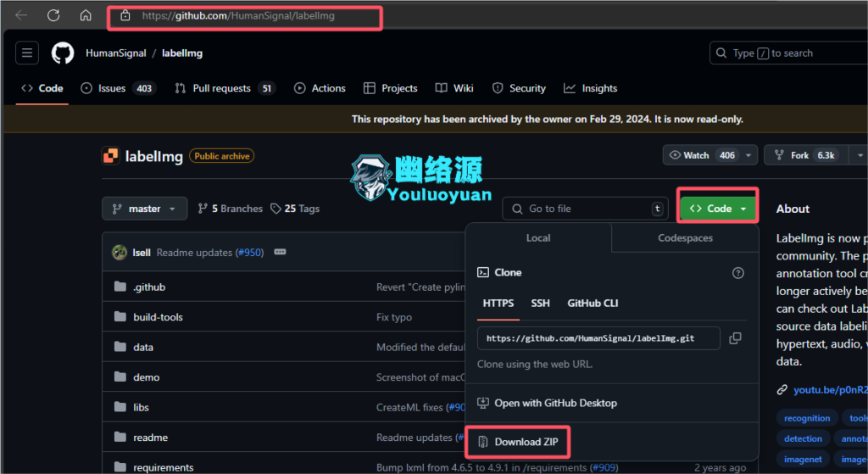Click Download ZIP

[x=518, y=442]
